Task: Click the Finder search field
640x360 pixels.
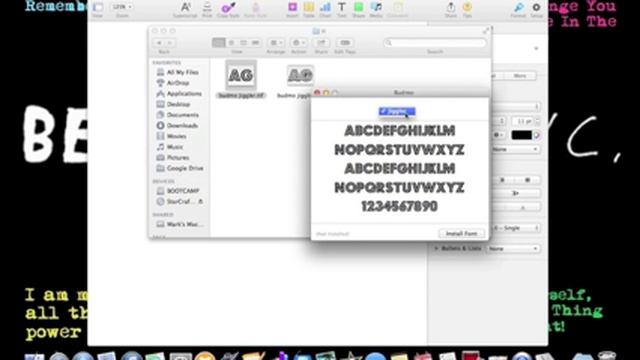Action: [x=435, y=43]
